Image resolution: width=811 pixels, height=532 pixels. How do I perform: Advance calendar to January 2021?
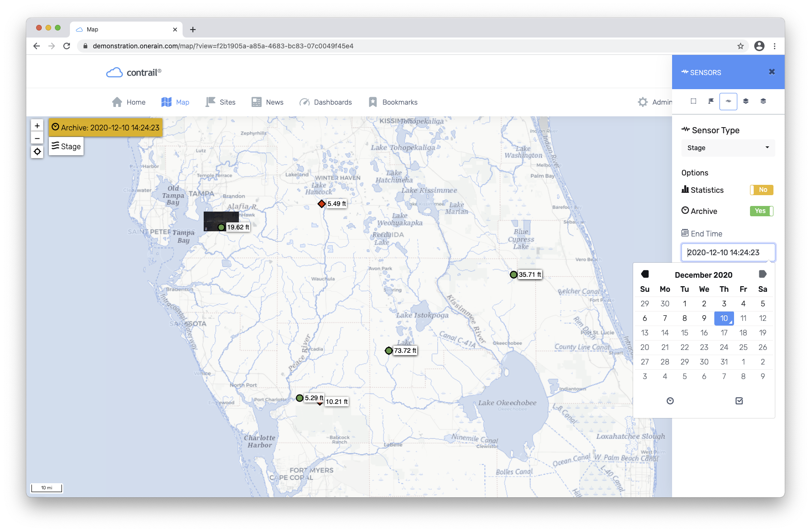tap(762, 274)
